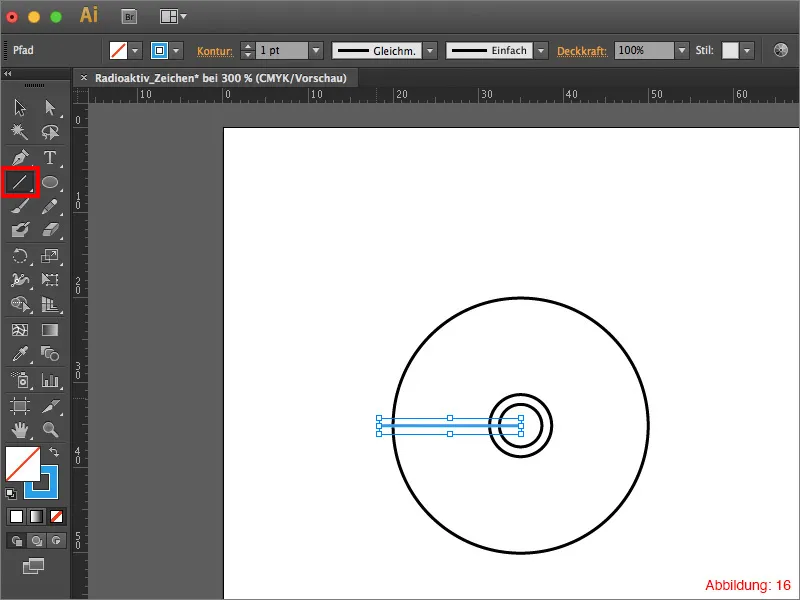This screenshot has height=600, width=800.
Task: Select the Ellipse tool
Action: (x=50, y=182)
